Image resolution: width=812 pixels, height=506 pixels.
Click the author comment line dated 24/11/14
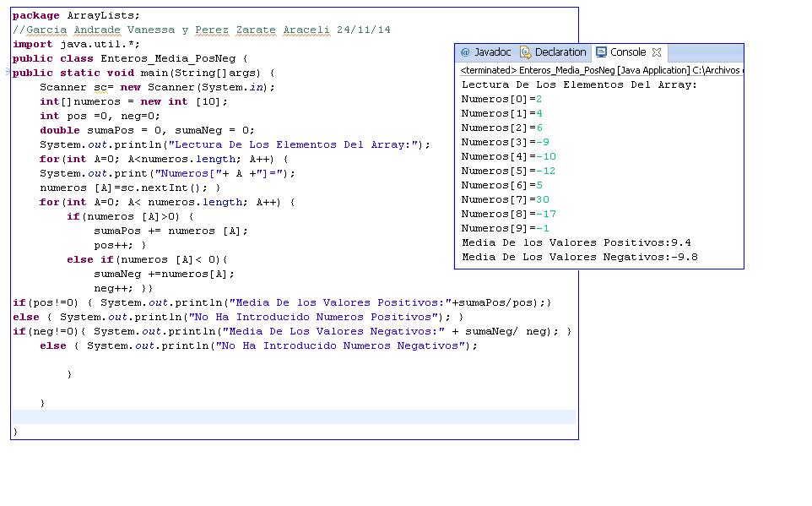202,30
